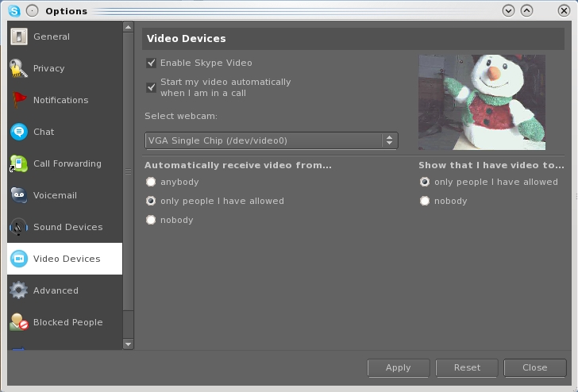Open the Advanced section label
Screen dimensions: 578x392
point(56,290)
